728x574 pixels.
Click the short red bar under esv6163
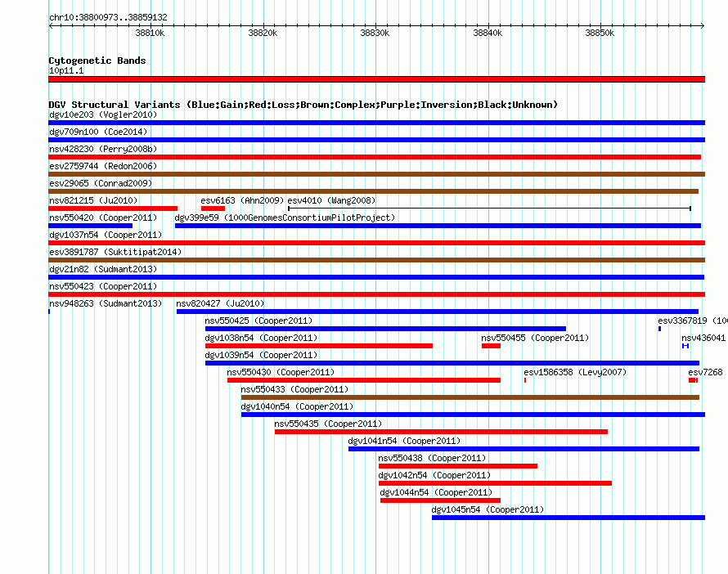tap(213, 209)
